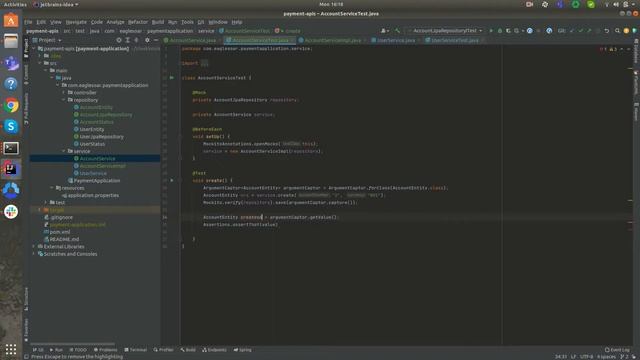Click the user account icon in toolbar
Viewport: 640px width, 360px height.
coord(384,31)
